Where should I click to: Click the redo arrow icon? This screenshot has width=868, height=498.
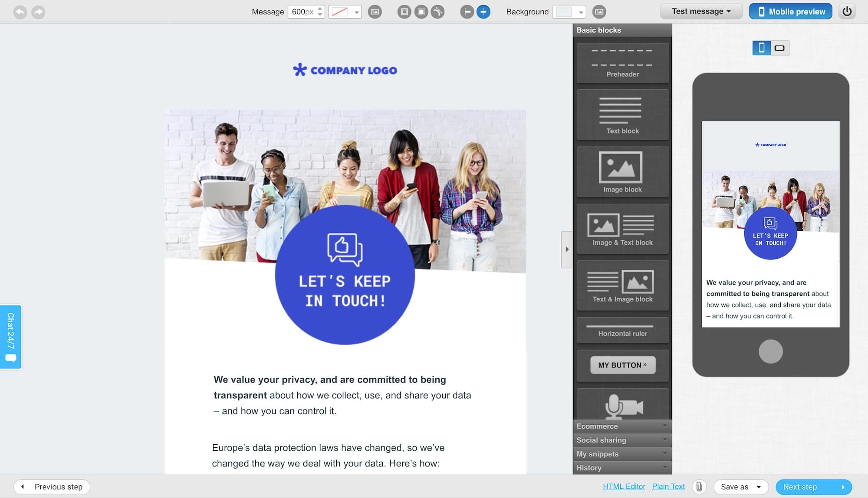coord(38,12)
